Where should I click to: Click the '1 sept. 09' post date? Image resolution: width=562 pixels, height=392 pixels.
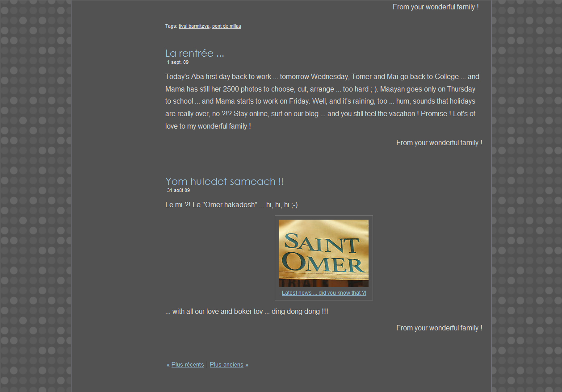click(178, 63)
